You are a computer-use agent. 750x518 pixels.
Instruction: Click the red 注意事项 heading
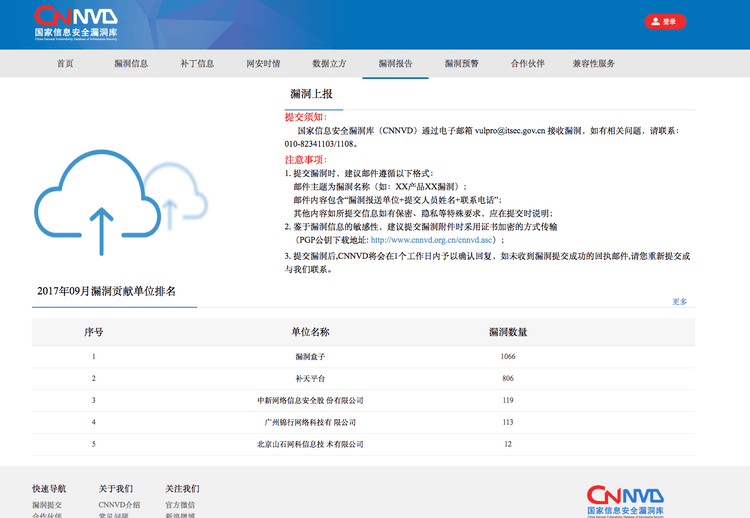(x=306, y=160)
